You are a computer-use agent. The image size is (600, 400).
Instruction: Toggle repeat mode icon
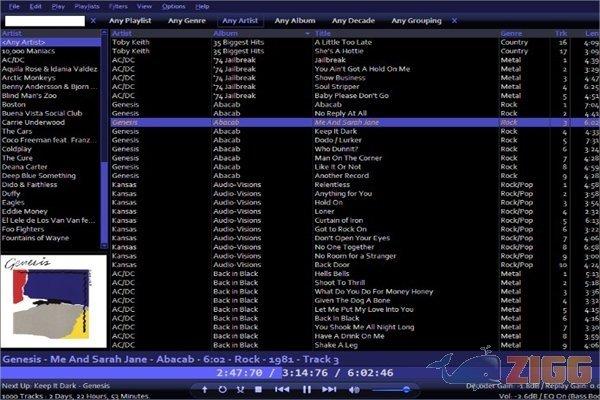point(223,389)
